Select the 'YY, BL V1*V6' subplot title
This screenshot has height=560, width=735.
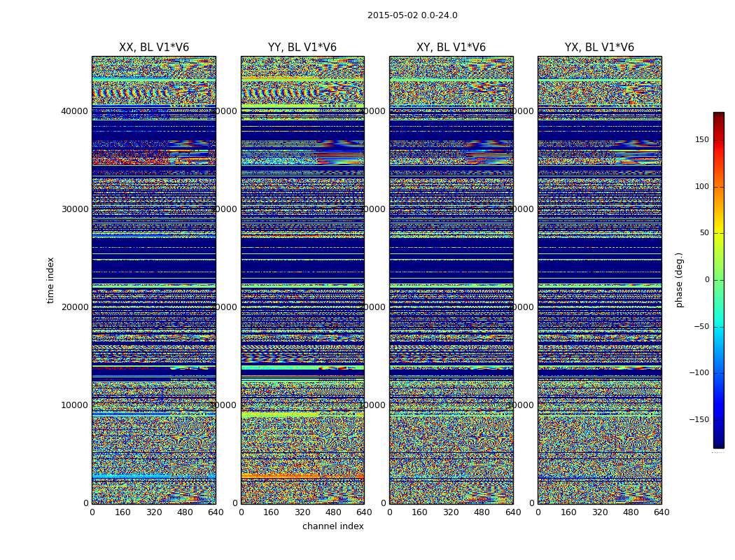point(302,48)
